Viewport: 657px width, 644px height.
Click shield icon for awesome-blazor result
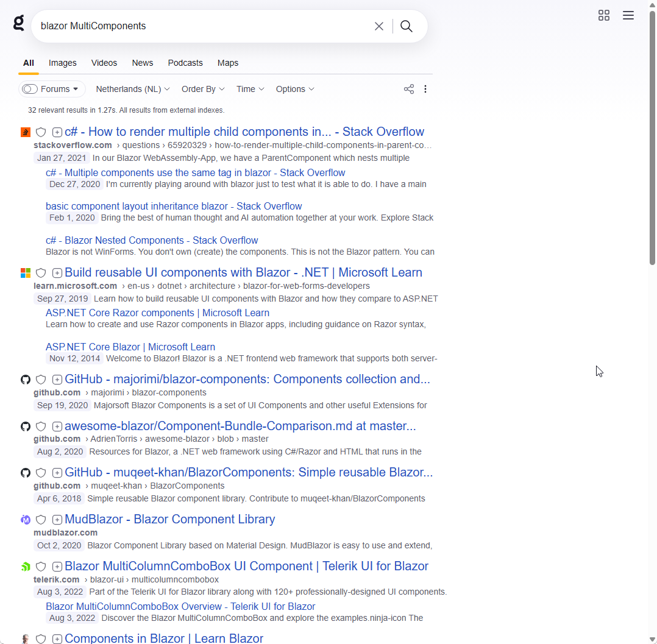pos(41,426)
